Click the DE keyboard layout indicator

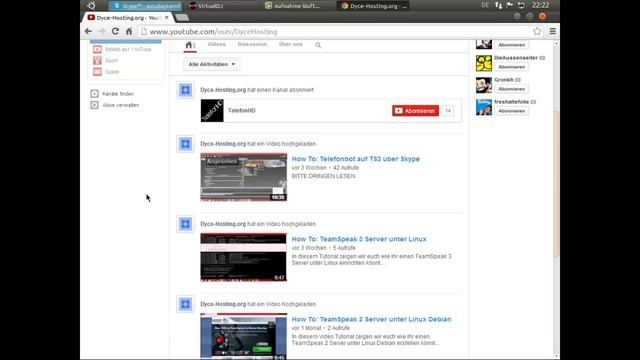pos(485,5)
